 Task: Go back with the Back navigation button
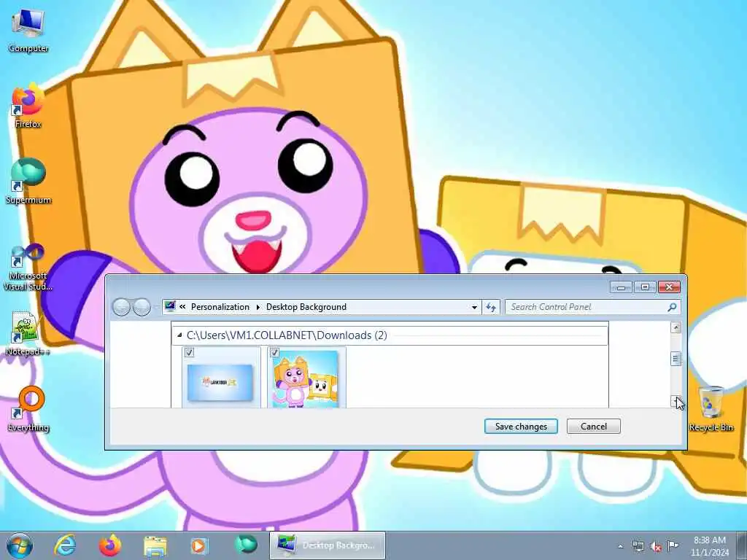(121, 307)
